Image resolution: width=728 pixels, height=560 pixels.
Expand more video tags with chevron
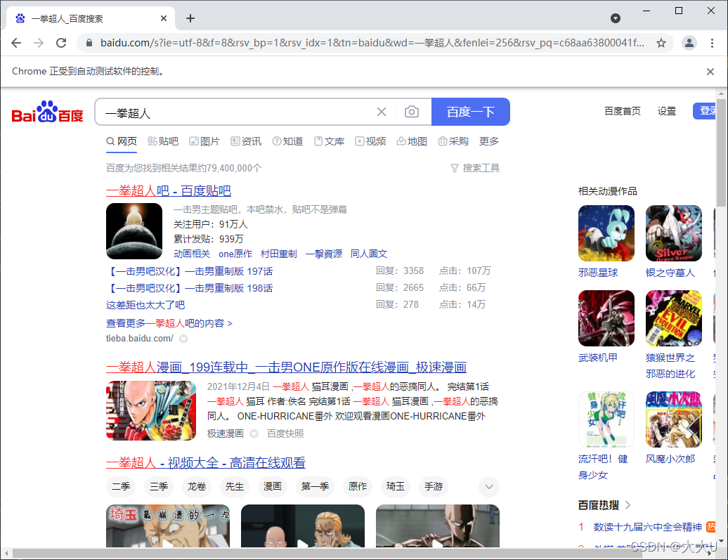pos(489,487)
